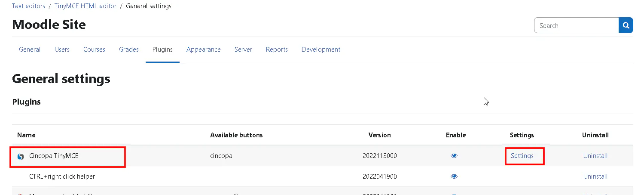The width and height of the screenshot is (644, 195).
Task: Click the cincopa available button text
Action: tap(221, 156)
